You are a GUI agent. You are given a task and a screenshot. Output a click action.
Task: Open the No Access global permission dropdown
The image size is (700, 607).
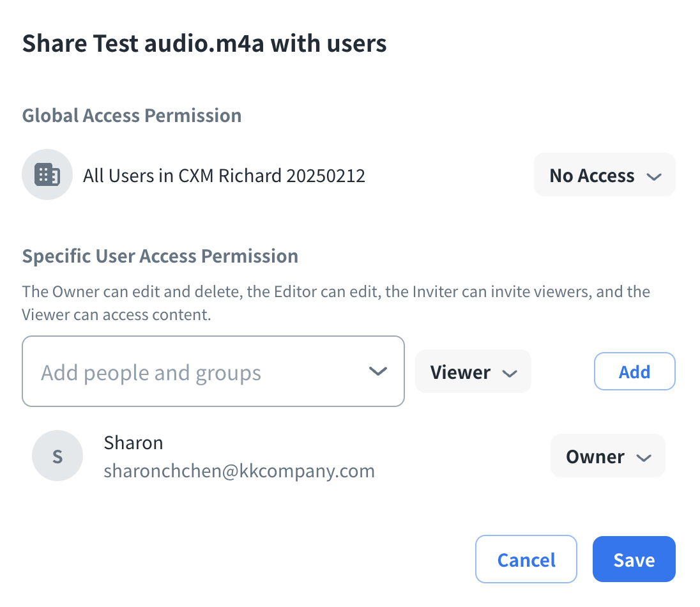[604, 175]
